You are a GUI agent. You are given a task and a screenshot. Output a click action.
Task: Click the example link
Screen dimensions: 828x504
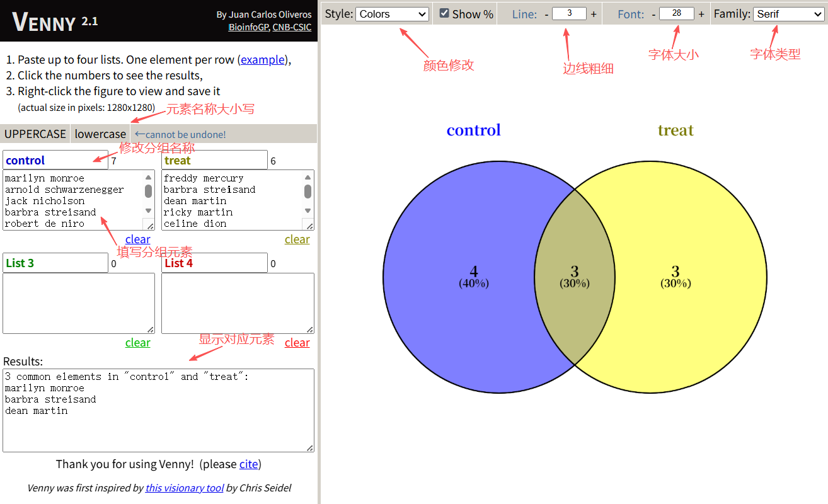263,60
